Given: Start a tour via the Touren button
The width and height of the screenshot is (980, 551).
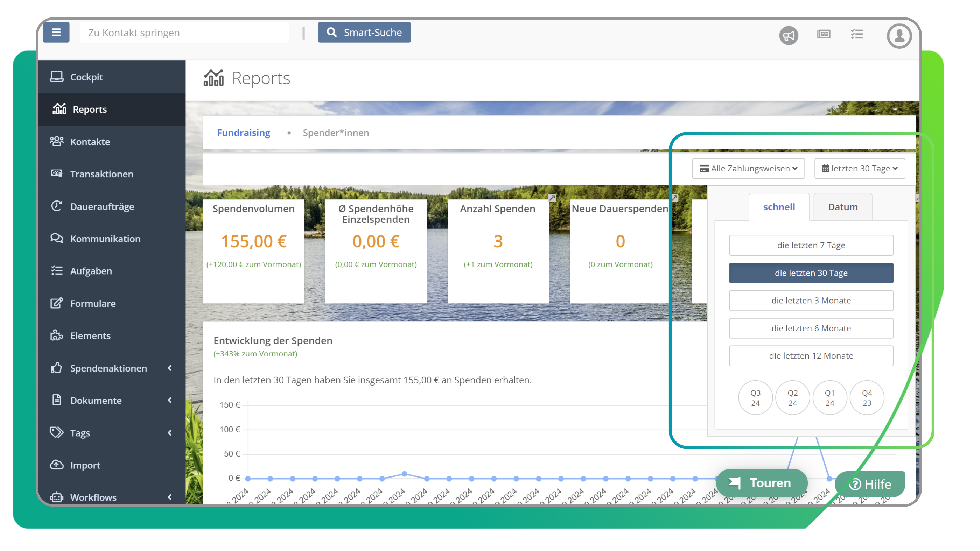Looking at the screenshot, I should tap(762, 483).
